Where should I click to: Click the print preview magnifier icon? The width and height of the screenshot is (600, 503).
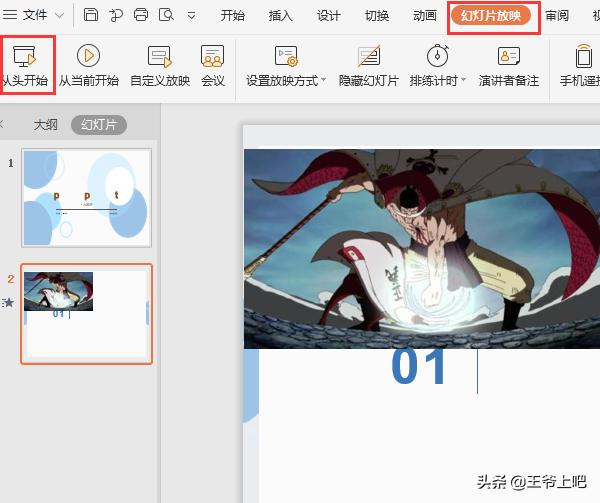pyautogui.click(x=166, y=15)
